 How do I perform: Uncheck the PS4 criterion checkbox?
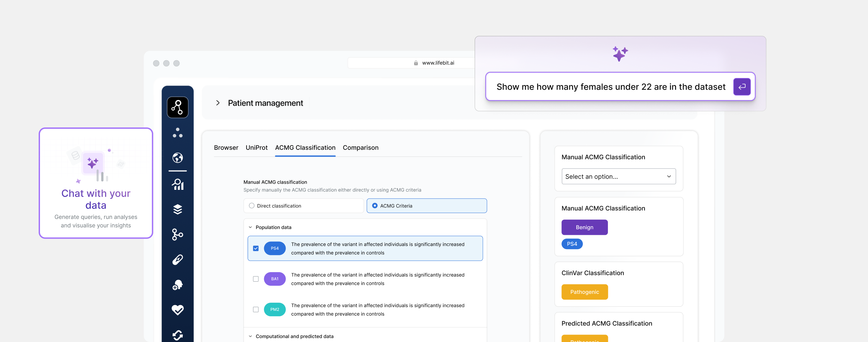256,248
